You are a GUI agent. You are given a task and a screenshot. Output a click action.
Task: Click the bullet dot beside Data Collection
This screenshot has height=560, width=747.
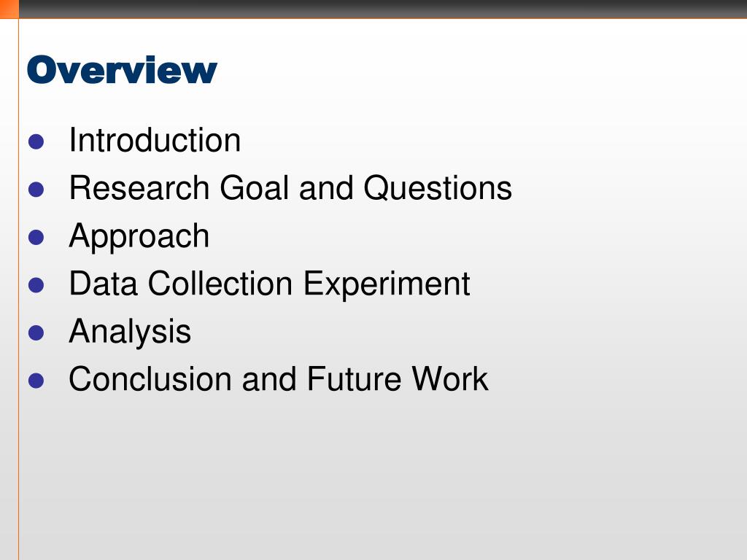tap(36, 285)
